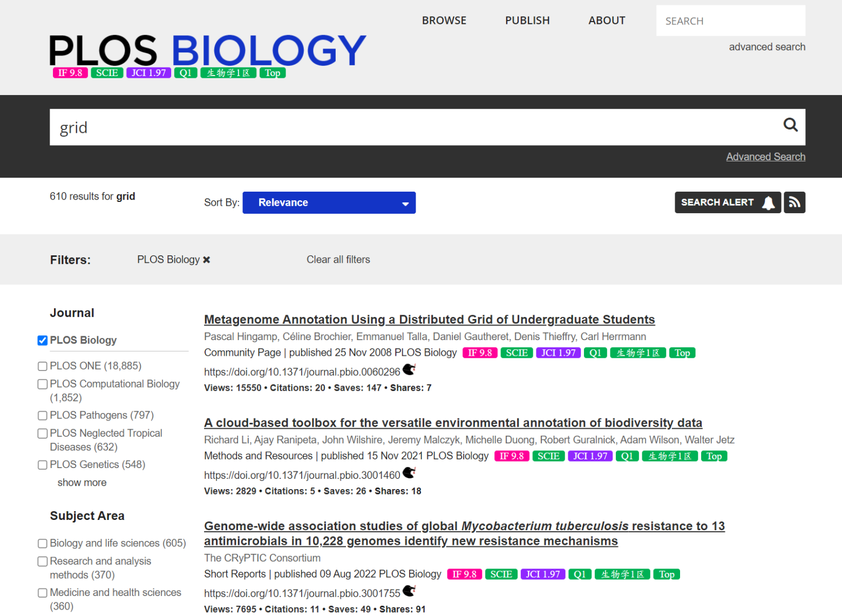The width and height of the screenshot is (842, 616).
Task: Open the PUBLISH menu
Action: tap(527, 20)
